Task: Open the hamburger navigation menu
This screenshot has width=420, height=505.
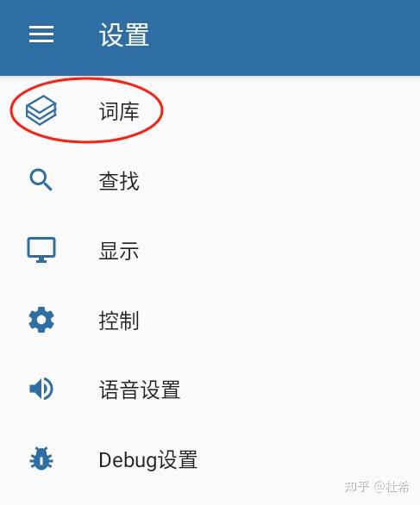Action: coord(41,34)
